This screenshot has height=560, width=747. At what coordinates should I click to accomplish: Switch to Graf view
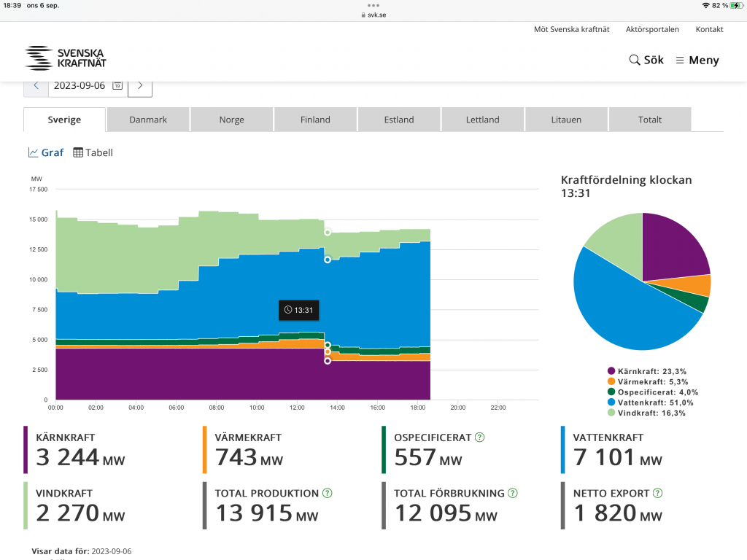pos(46,152)
